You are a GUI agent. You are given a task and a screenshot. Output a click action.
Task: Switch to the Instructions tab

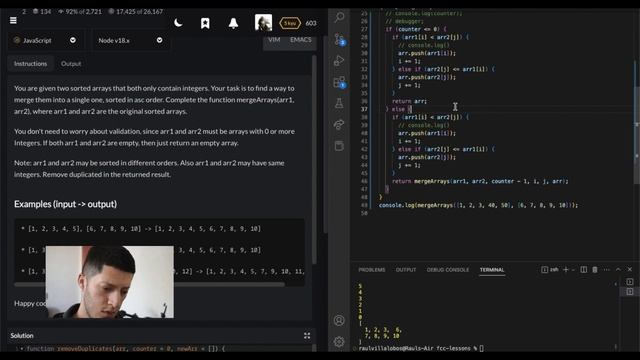(x=31, y=64)
